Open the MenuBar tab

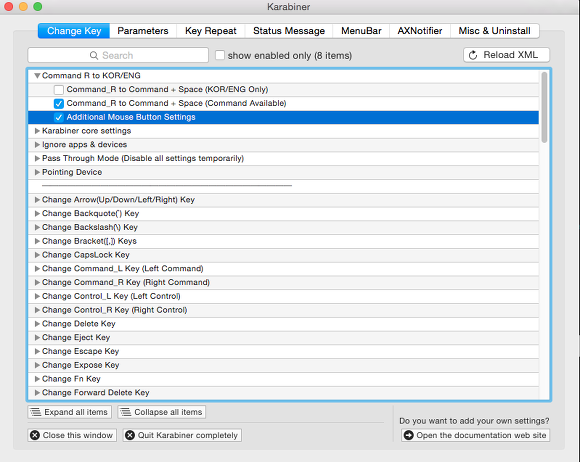[x=361, y=31]
